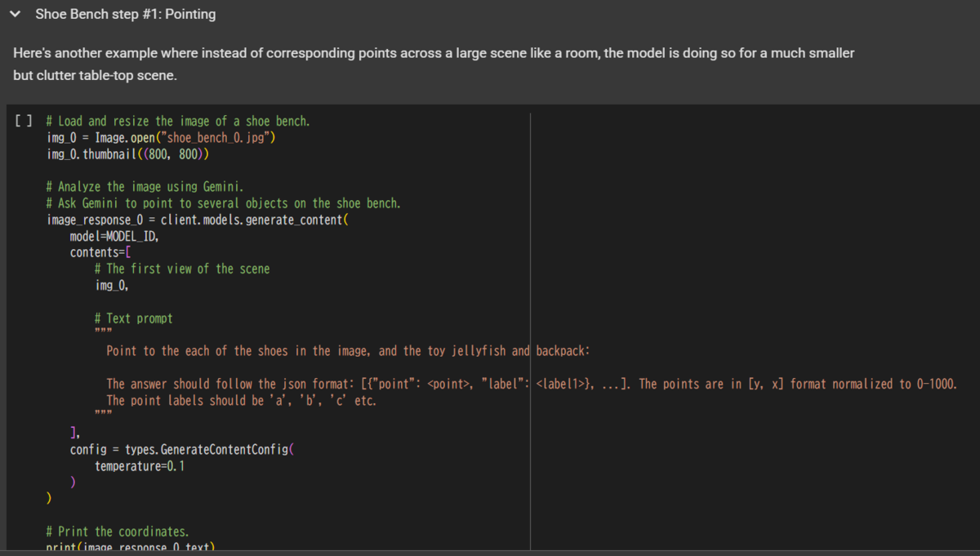
Task: Place cursor on the generate_content call line
Action: pos(198,220)
